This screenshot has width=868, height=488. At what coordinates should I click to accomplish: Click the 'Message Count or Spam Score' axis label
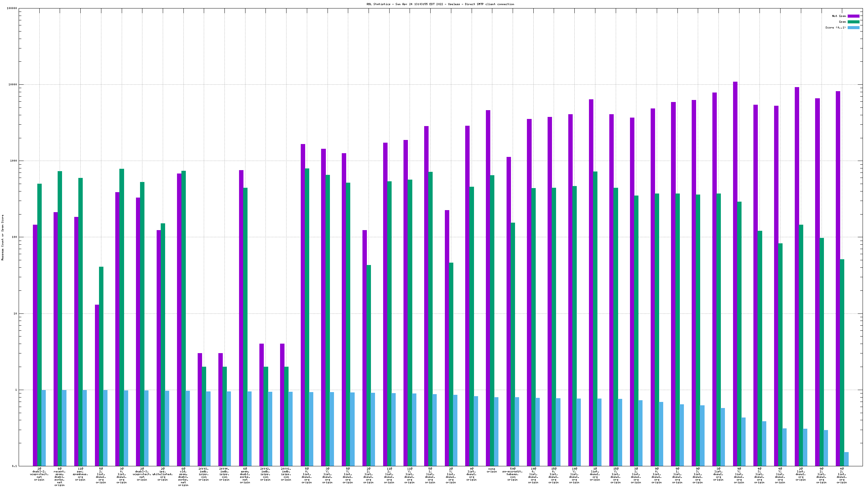coord(3,237)
